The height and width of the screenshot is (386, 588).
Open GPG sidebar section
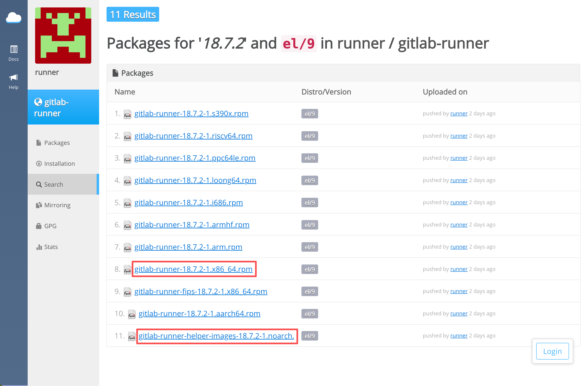(50, 226)
